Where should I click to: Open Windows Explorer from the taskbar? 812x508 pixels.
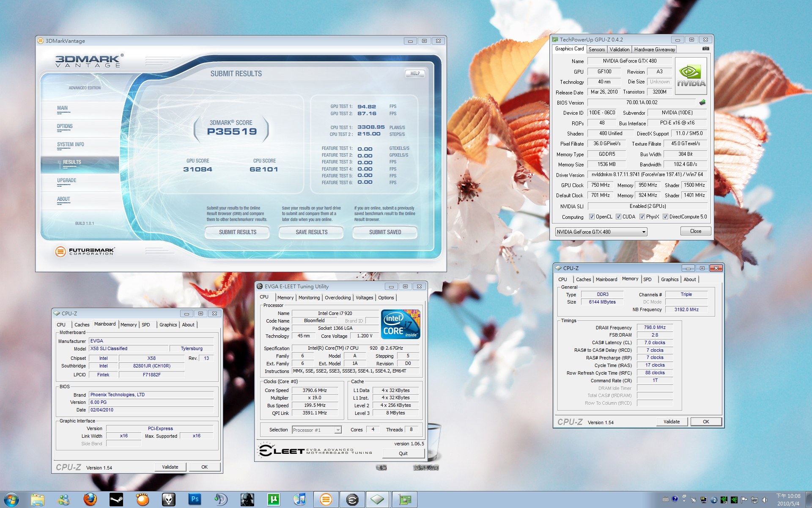pyautogui.click(x=38, y=500)
